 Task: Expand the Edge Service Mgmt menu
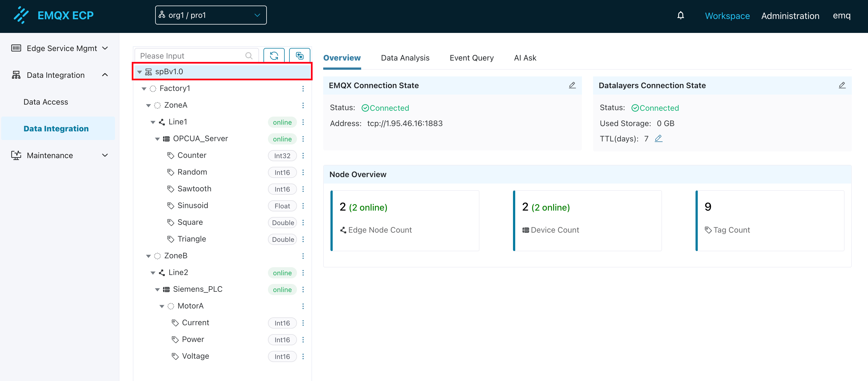60,48
